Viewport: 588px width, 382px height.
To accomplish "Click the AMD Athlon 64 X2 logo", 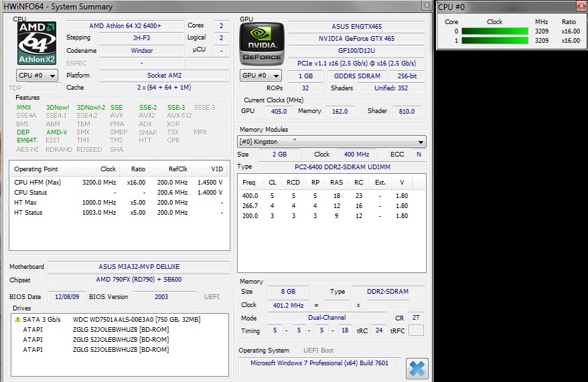I will point(37,43).
